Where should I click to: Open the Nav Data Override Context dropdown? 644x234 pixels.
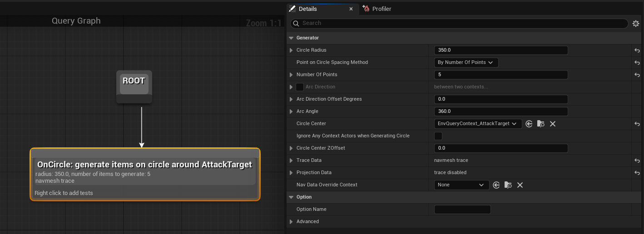pos(461,185)
